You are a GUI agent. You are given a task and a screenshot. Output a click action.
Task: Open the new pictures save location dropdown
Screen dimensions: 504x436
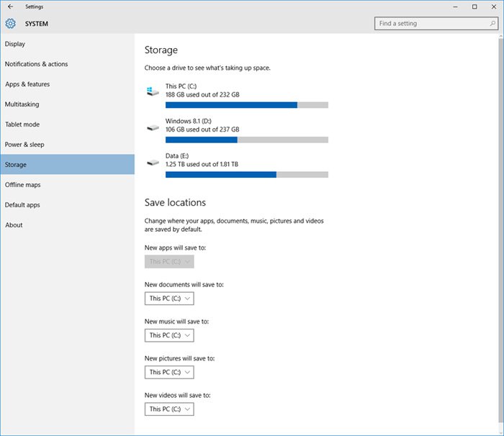[x=169, y=373]
